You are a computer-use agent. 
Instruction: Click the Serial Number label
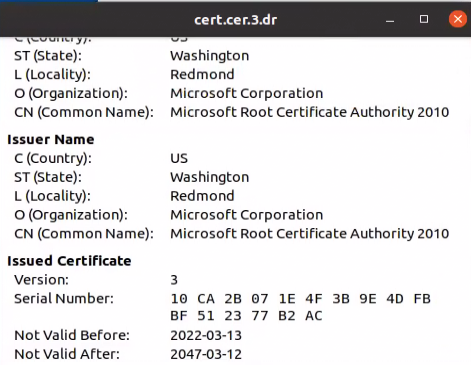tap(64, 298)
